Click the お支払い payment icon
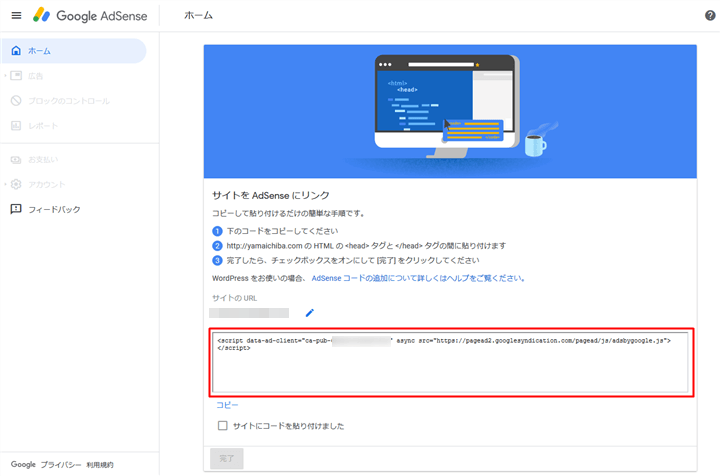Screen dimensions: 720x476 tap(16, 160)
